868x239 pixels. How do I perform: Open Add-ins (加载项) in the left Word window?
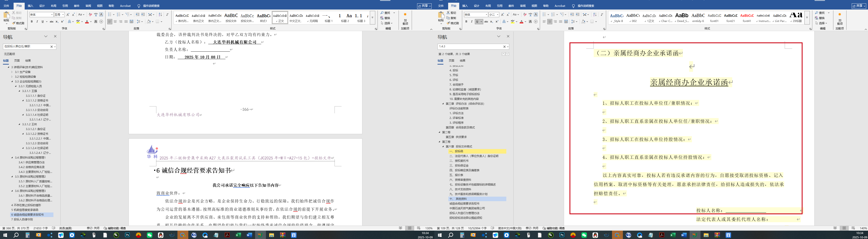[405, 19]
